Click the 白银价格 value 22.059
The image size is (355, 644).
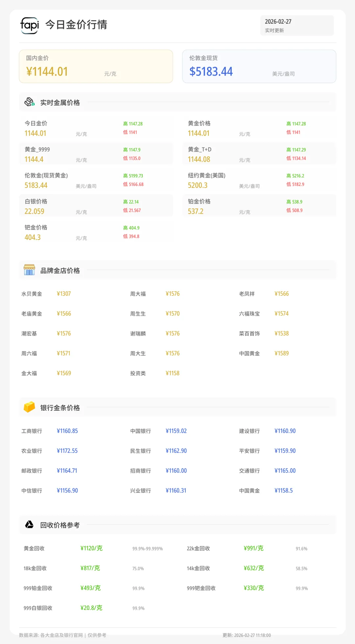[34, 211]
